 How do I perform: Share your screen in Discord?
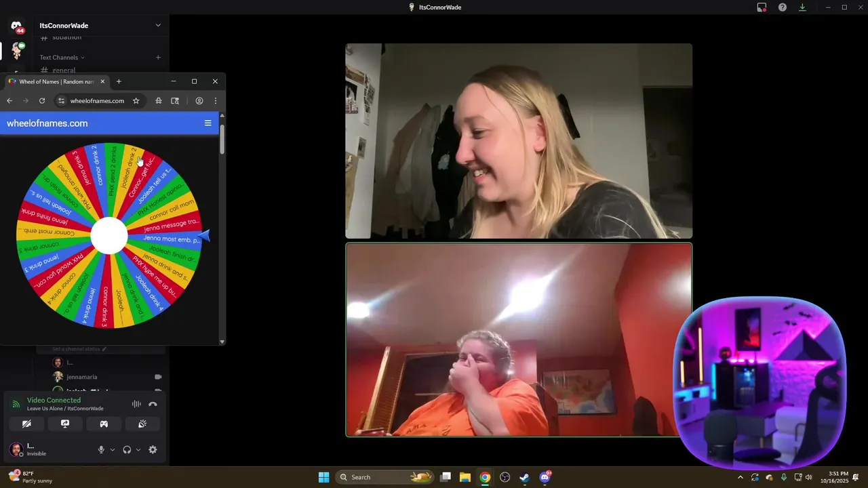[65, 424]
